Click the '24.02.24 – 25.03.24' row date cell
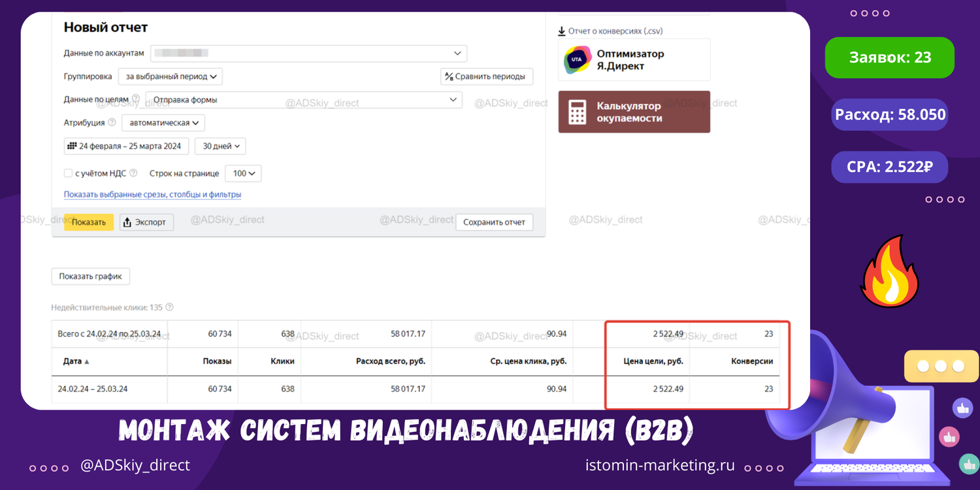 93,389
